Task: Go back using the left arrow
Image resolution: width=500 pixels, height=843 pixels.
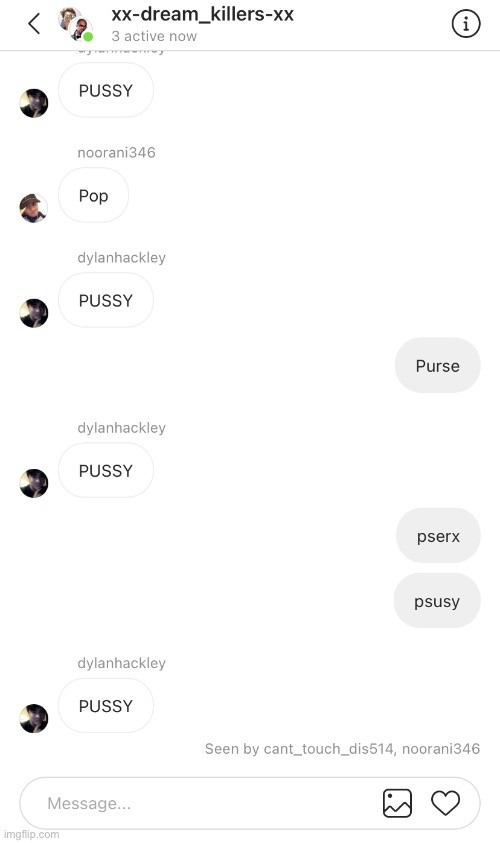Action: (x=34, y=24)
